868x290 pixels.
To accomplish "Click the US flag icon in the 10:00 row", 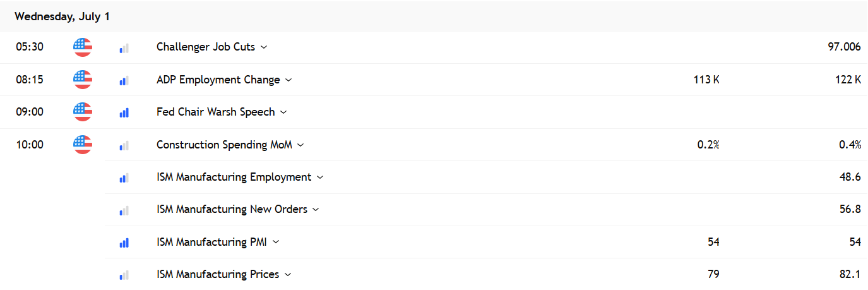I will [83, 145].
